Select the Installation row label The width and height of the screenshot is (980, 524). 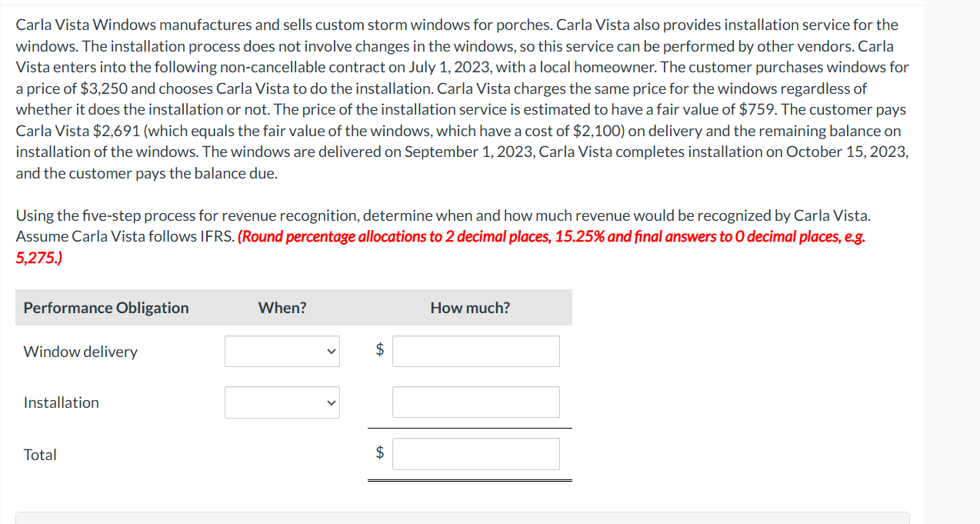coord(61,402)
